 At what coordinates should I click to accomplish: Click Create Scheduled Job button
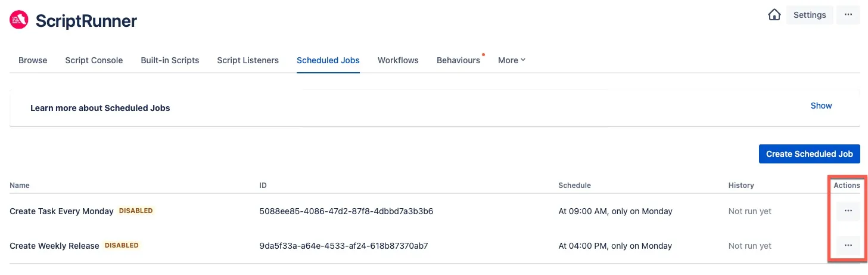(809, 154)
